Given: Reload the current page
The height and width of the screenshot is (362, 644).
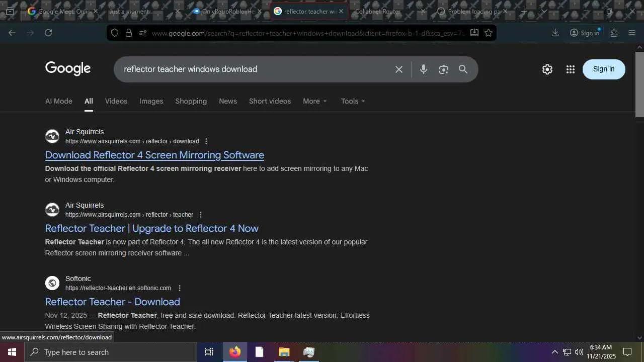Looking at the screenshot, I should click(x=48, y=33).
